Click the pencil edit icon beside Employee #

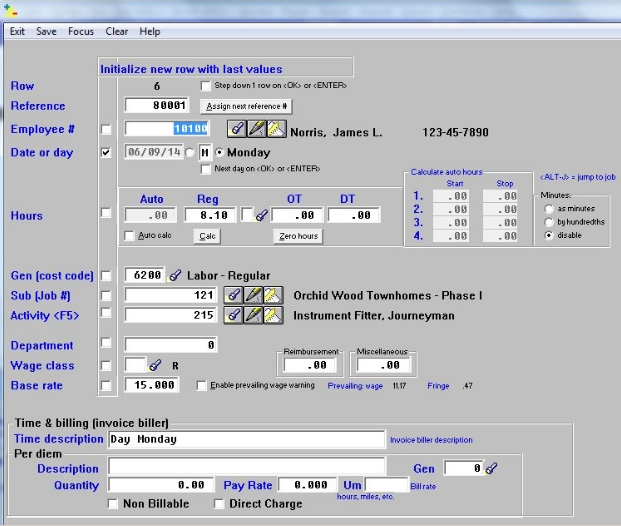coord(255,129)
